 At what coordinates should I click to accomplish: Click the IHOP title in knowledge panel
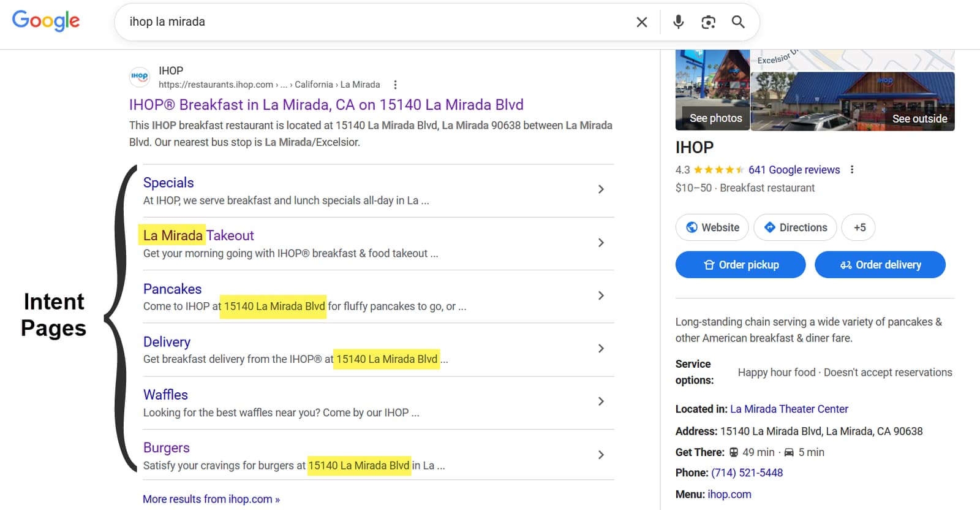pyautogui.click(x=695, y=148)
